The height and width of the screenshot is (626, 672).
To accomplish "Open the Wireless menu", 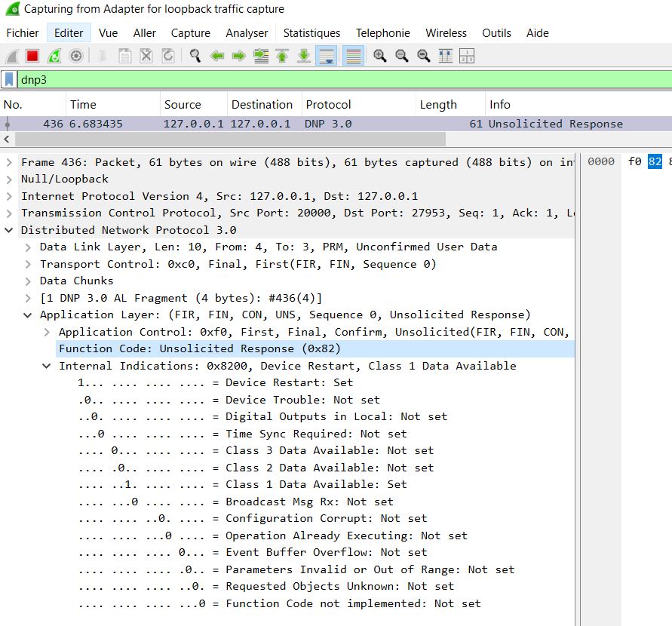I will click(x=446, y=33).
